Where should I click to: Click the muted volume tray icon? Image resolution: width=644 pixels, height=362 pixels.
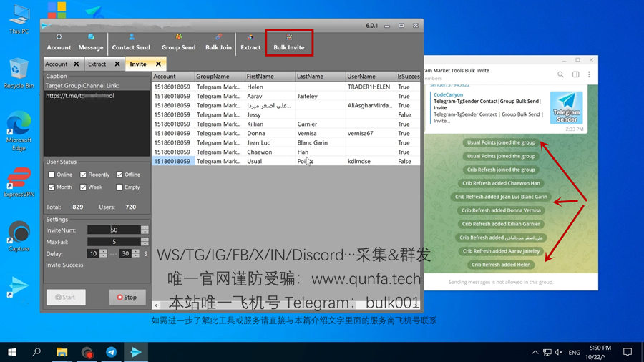click(x=559, y=352)
